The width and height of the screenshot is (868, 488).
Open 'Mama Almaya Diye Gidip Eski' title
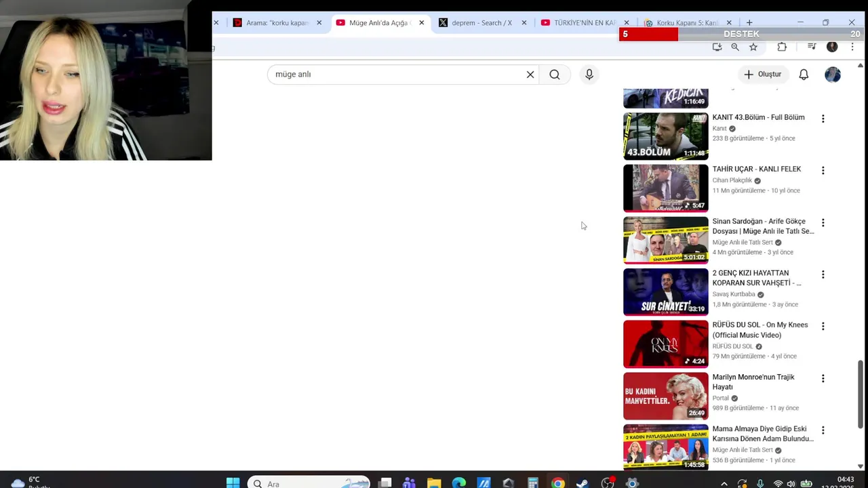click(x=763, y=434)
